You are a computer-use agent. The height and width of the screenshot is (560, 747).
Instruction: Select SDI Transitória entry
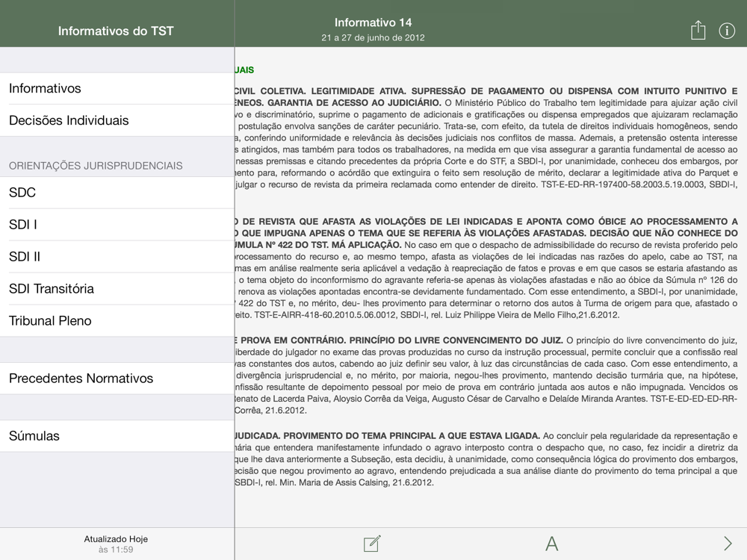[x=117, y=288]
